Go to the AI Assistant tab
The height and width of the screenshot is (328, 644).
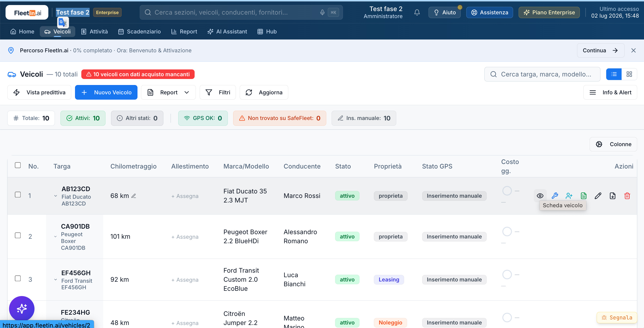[x=227, y=31]
